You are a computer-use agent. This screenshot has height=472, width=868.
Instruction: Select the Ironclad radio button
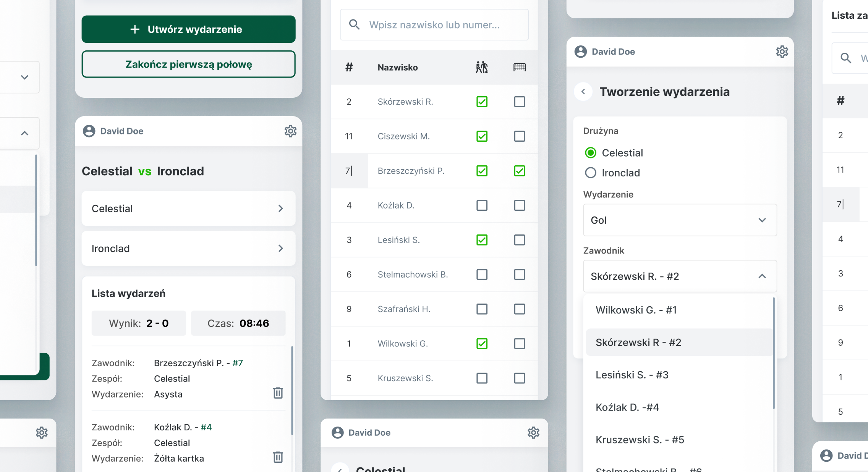tap(590, 173)
